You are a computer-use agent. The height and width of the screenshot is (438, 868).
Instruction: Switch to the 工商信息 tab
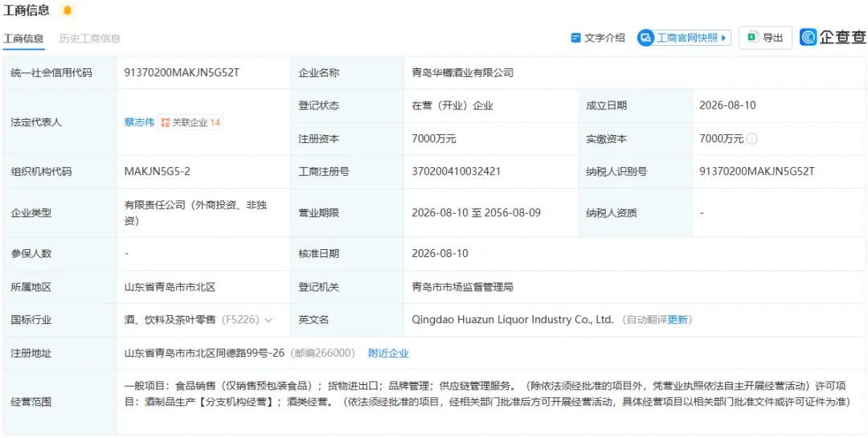[x=23, y=39]
